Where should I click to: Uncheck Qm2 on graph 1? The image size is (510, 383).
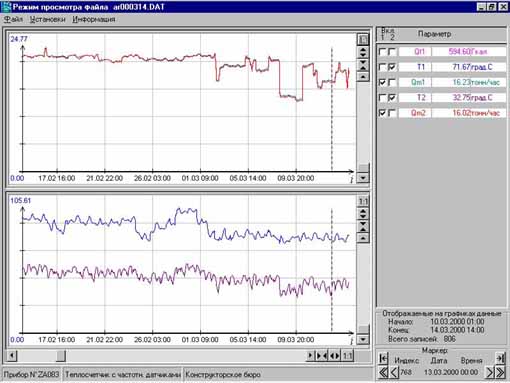383,113
